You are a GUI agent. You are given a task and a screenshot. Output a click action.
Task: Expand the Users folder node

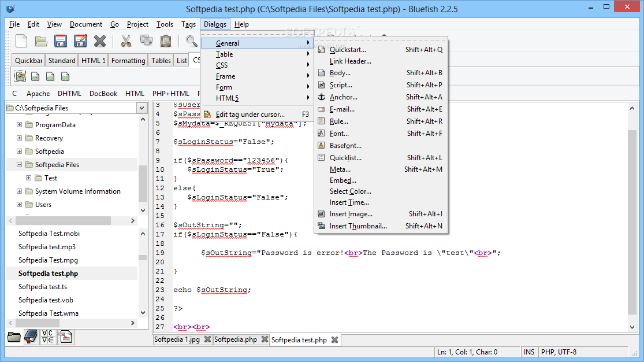(x=19, y=205)
